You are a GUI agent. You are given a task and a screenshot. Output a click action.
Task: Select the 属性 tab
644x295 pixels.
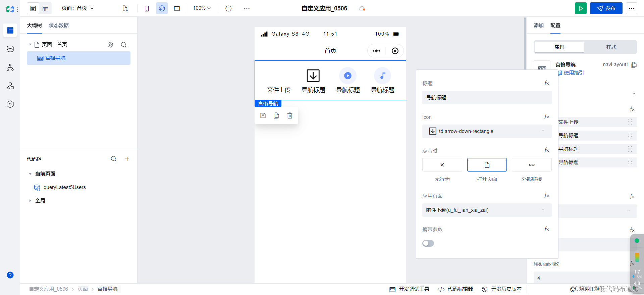pos(559,47)
